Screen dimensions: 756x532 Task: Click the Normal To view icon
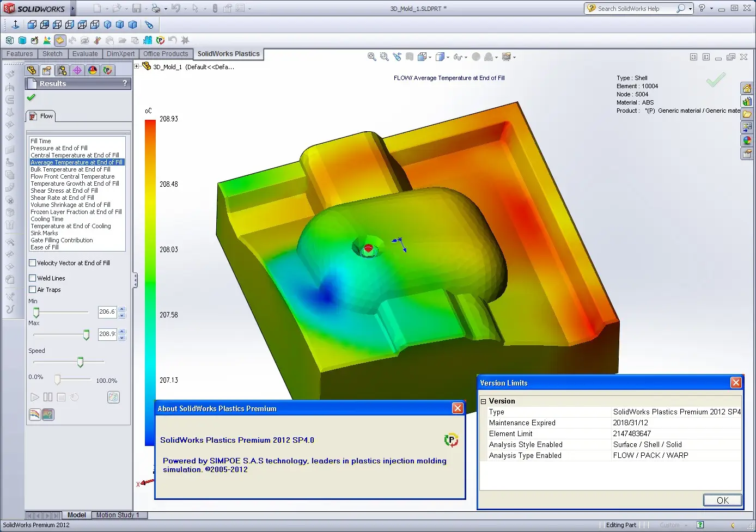click(15, 25)
